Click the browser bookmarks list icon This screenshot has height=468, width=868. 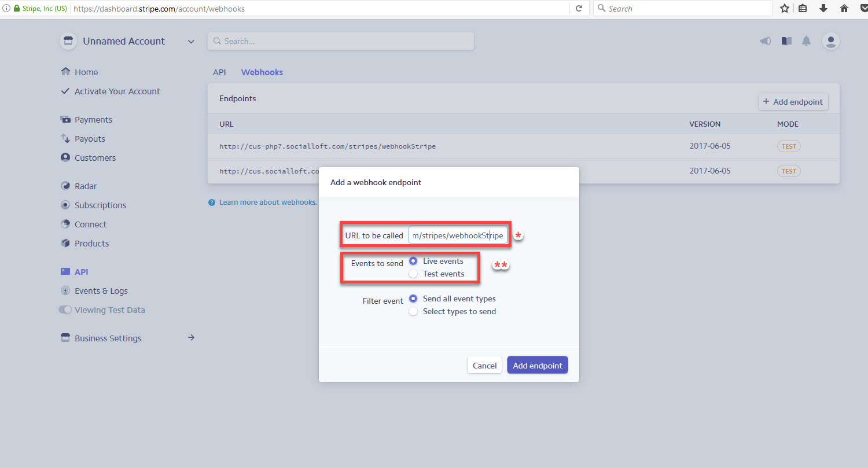point(803,8)
